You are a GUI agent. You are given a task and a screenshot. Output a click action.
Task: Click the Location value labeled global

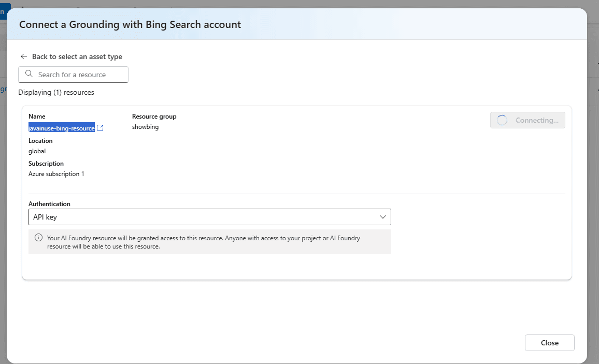click(37, 151)
